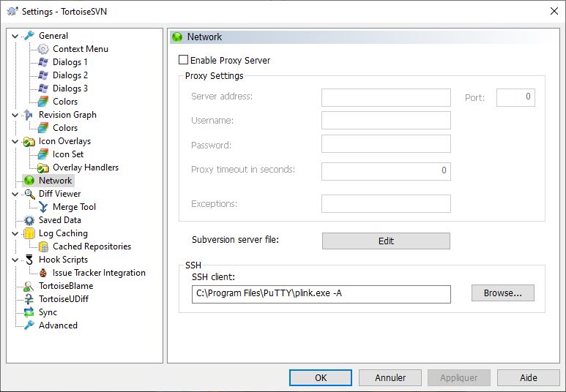
Task: Click the Exceptions input field
Action: tap(386, 203)
